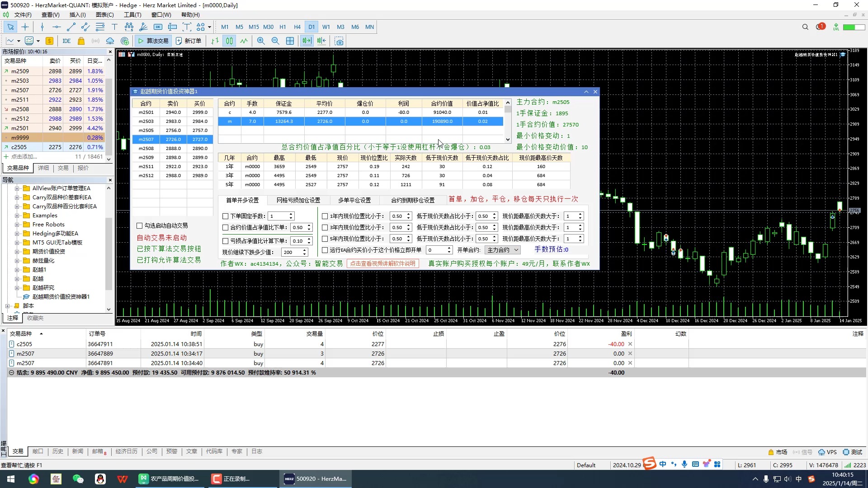Open the chart type dropdown arrow

tap(19, 41)
